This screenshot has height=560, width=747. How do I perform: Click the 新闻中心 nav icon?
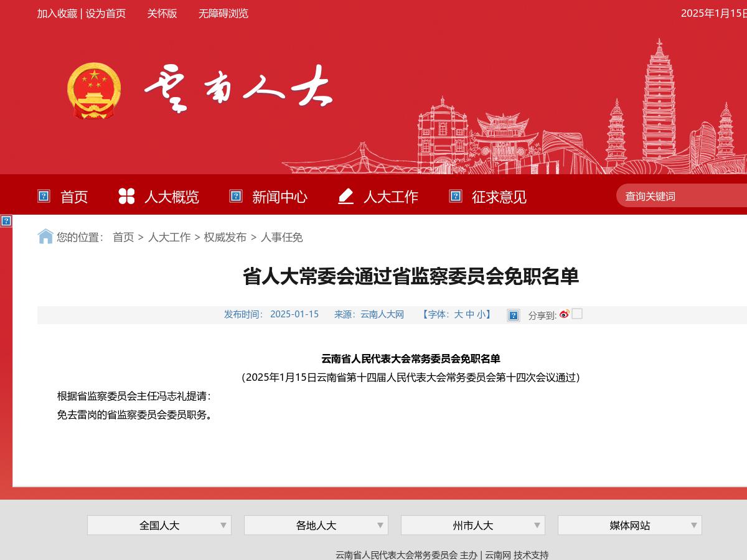235,195
